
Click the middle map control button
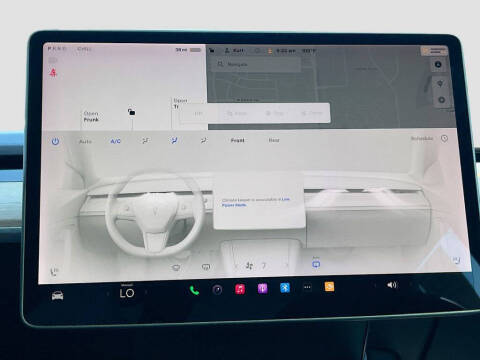[440, 83]
